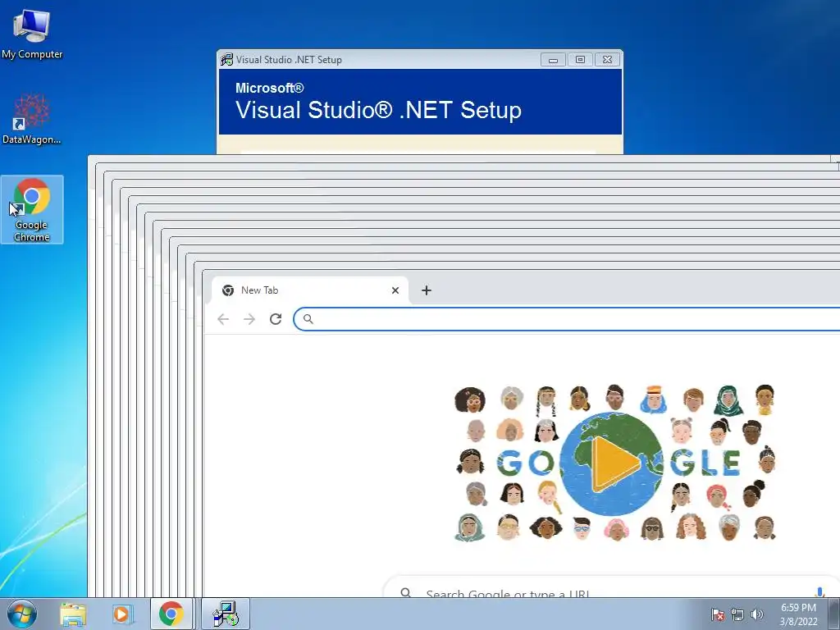Close the New Tab tab
Image resolution: width=840 pixels, height=630 pixels.
pyautogui.click(x=395, y=290)
